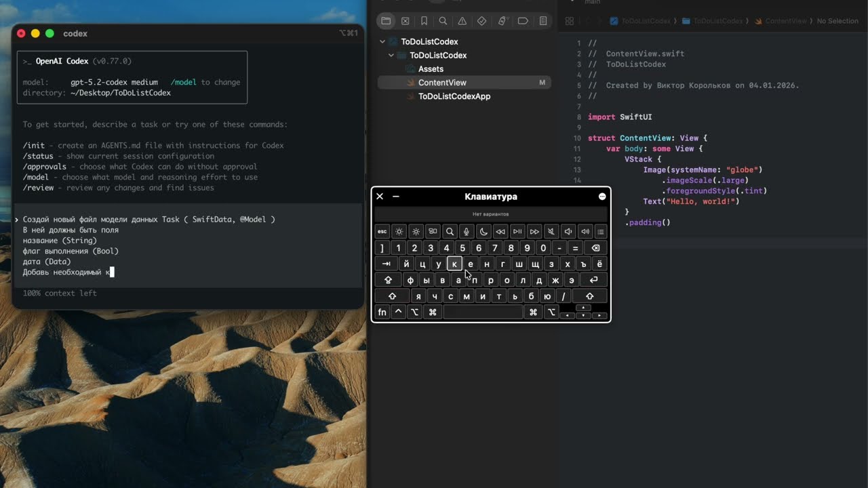Toggle the Control modifier key

[399, 312]
